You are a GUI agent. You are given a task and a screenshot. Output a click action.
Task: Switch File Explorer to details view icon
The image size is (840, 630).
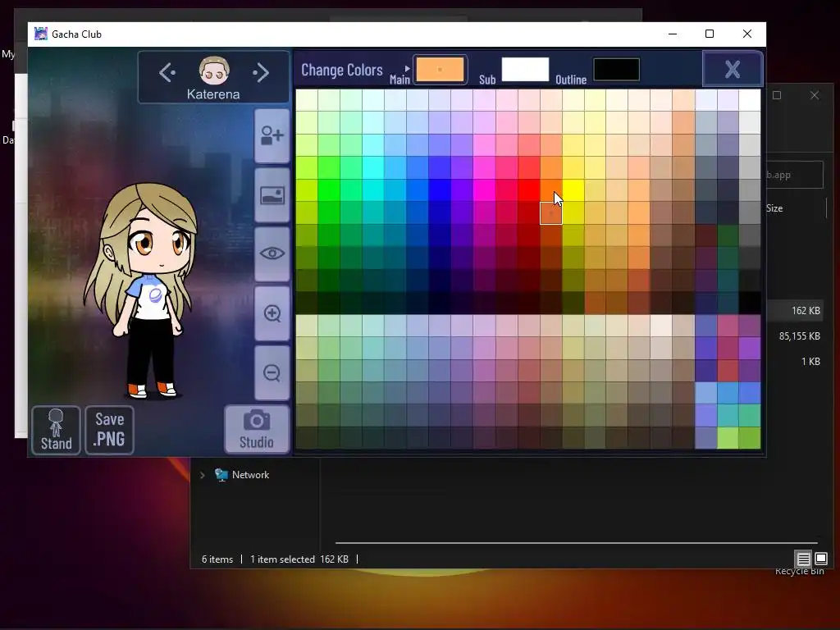click(804, 559)
